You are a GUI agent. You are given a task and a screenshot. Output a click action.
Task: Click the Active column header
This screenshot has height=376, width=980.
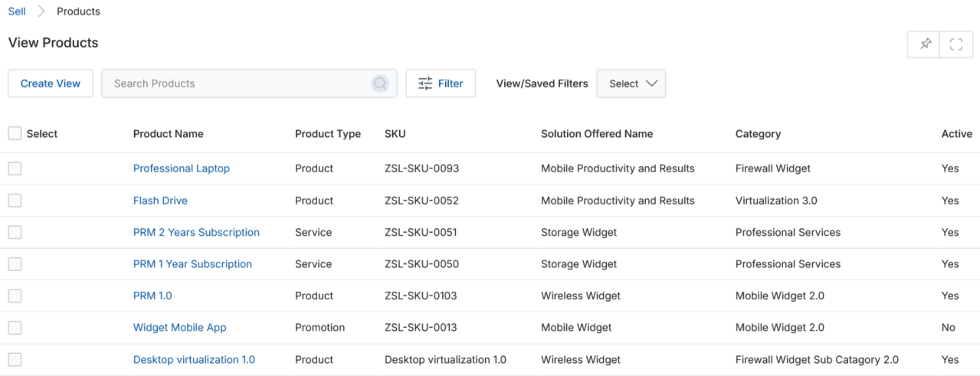[956, 134]
